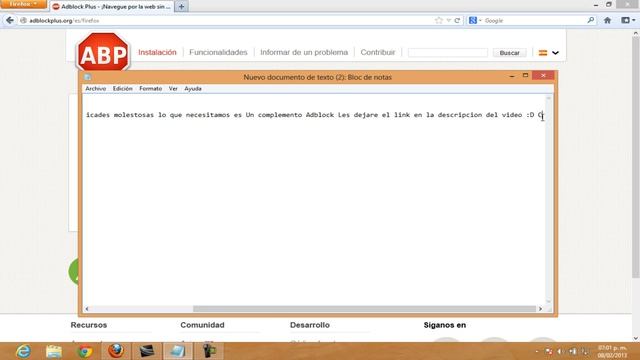Click the ABP logo on the webpage
The height and width of the screenshot is (360, 640).
pyautogui.click(x=103, y=53)
